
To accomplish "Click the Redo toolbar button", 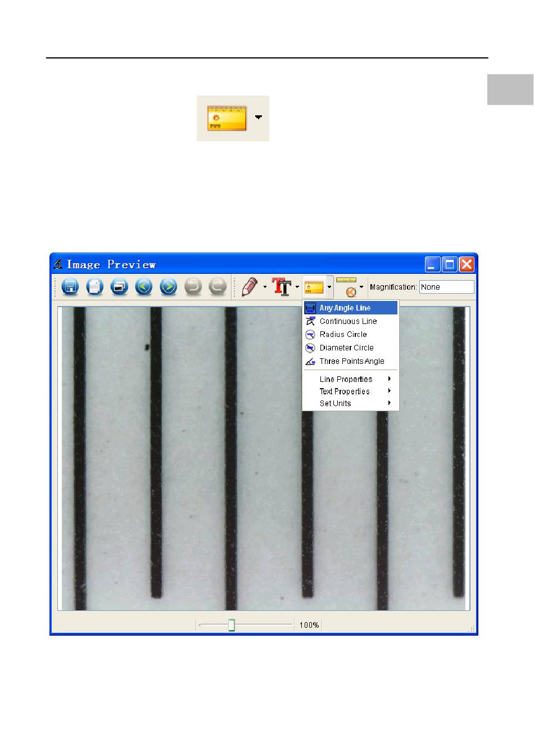I will 218,287.
